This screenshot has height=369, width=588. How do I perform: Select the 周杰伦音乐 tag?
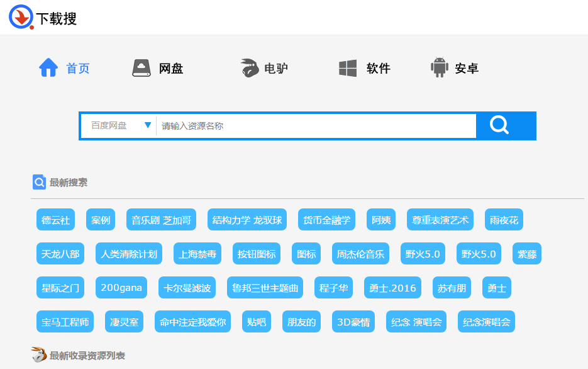click(x=360, y=254)
